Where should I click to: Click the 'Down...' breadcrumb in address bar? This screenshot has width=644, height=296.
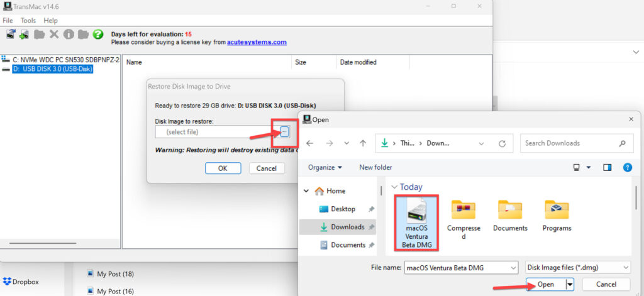(438, 143)
